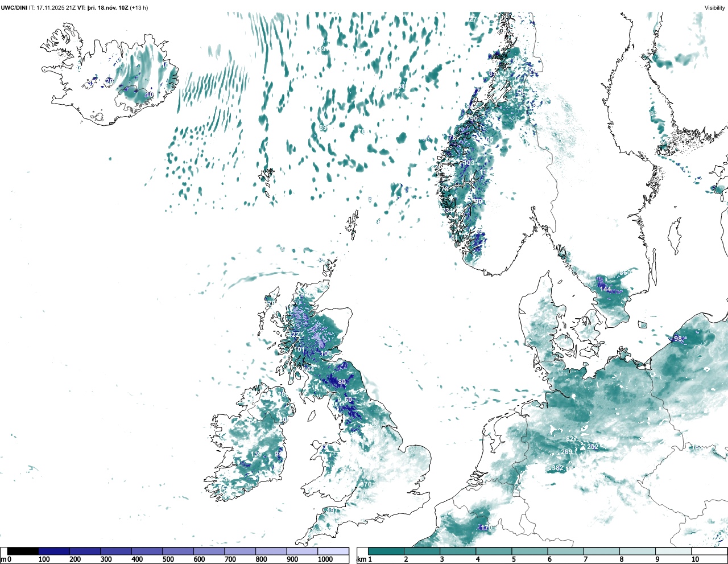Click the '101' value in western Scotland
The width and height of the screenshot is (728, 564).
[299, 349]
